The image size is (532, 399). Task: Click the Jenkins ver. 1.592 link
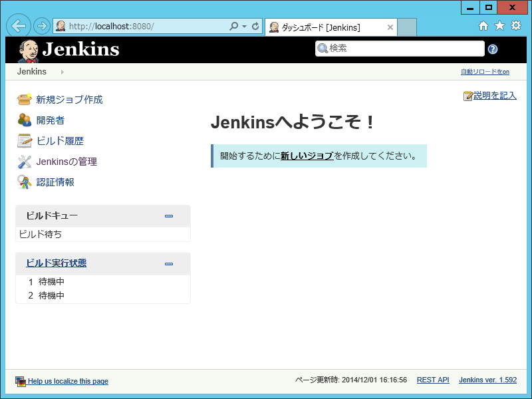click(x=487, y=380)
